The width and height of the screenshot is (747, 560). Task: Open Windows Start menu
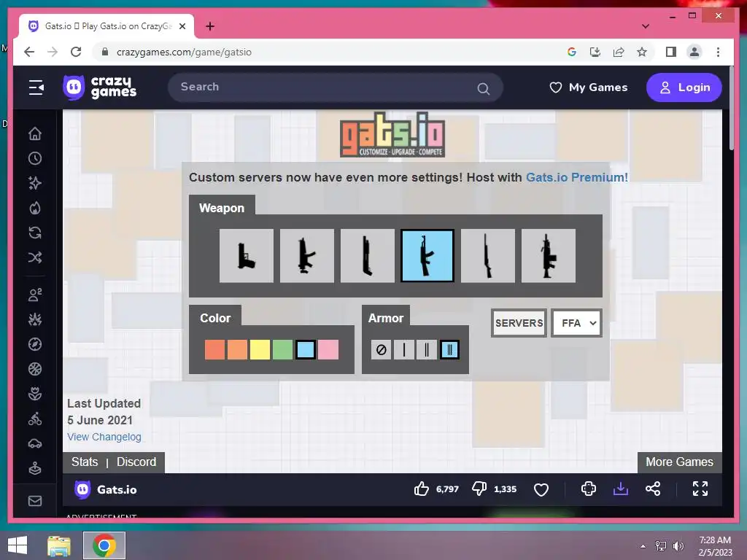click(x=18, y=545)
